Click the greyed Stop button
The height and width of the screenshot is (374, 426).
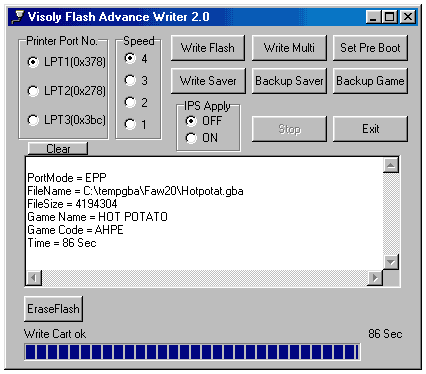[289, 129]
